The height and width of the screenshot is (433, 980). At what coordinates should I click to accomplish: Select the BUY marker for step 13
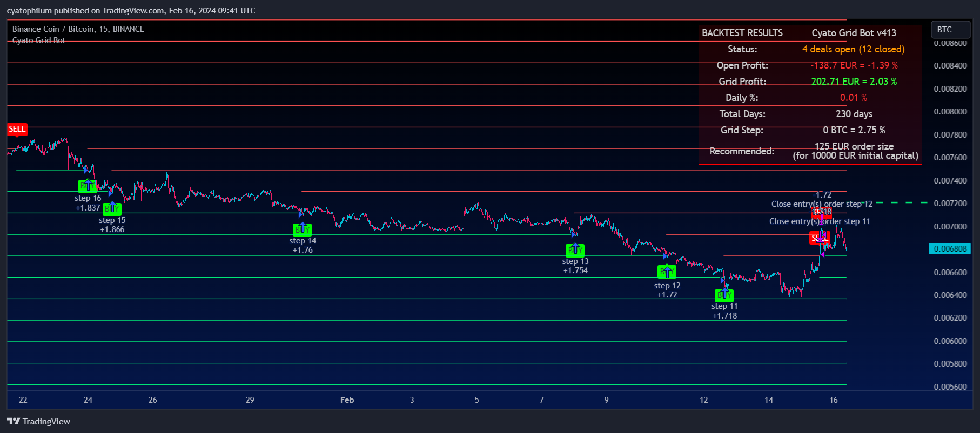575,251
